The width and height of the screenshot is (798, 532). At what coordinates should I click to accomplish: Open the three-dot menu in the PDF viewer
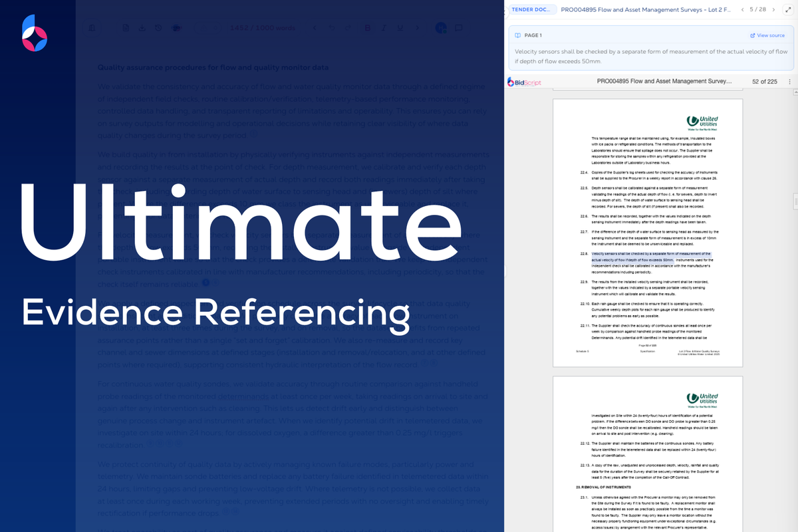(x=789, y=80)
